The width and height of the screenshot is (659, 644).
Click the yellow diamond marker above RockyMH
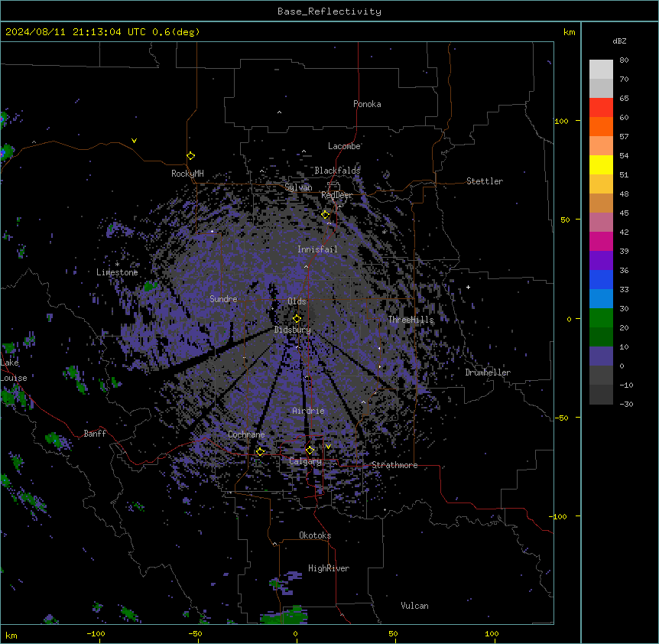point(191,156)
